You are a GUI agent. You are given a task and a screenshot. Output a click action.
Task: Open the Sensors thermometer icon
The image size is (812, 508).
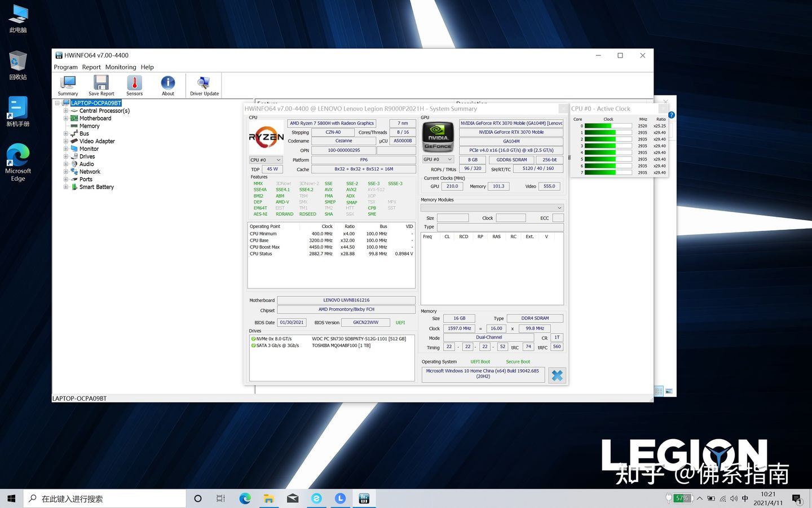pos(134,85)
